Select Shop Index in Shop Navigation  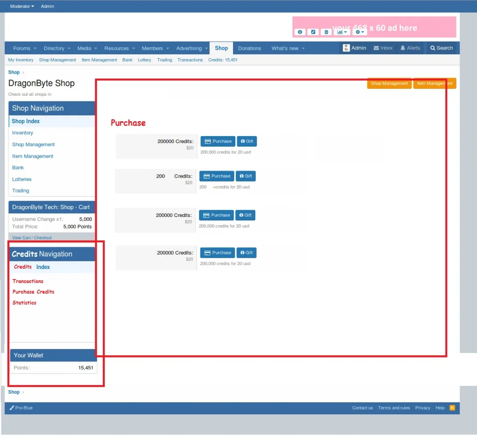point(52,121)
